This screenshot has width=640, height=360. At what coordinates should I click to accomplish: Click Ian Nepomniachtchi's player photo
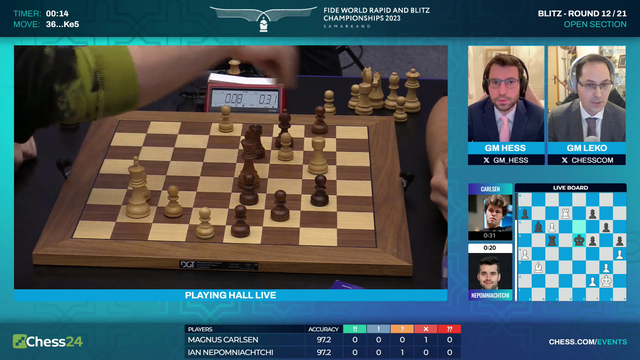click(x=490, y=272)
